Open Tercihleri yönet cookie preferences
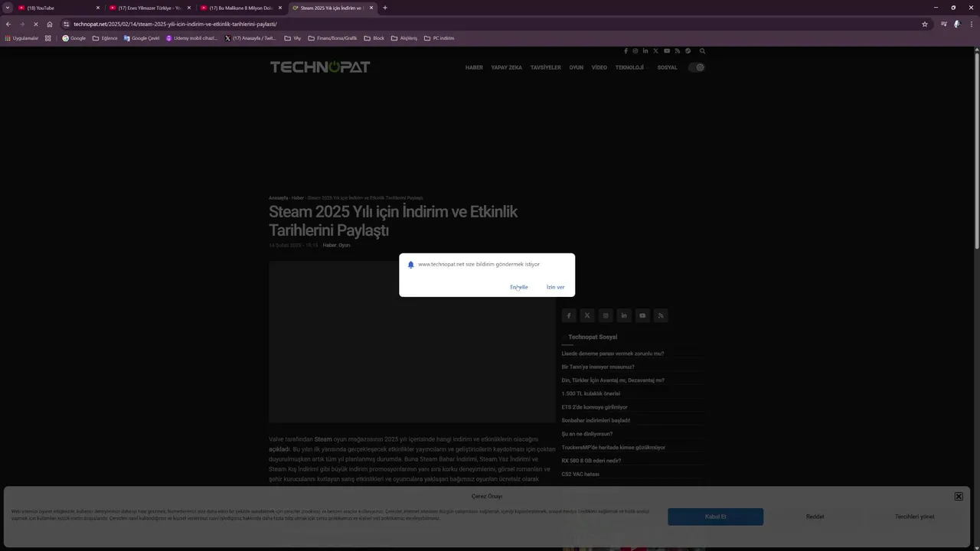 click(914, 517)
